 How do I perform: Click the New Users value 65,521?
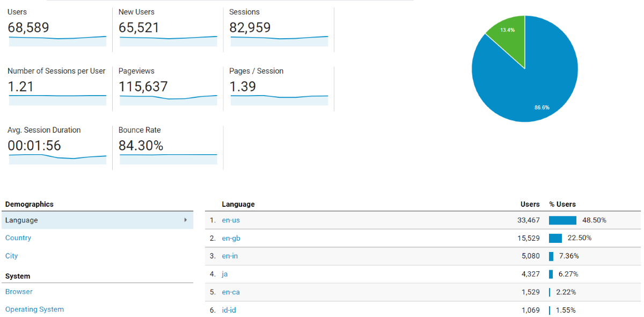(139, 27)
